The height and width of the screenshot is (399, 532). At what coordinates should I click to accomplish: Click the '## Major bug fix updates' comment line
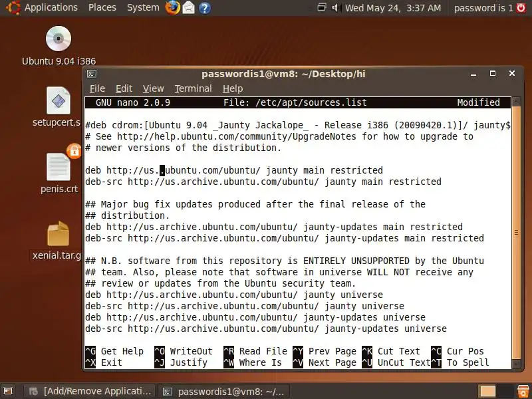pyautogui.click(x=255, y=204)
